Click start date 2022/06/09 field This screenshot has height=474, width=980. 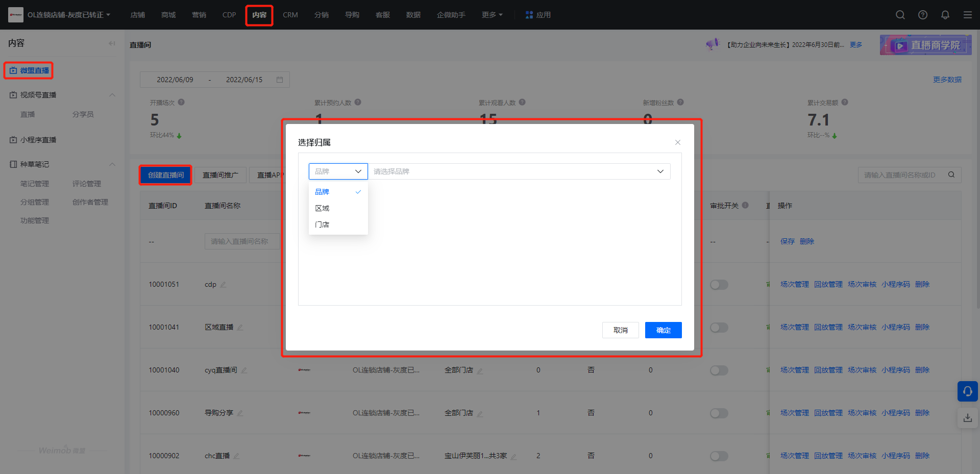pyautogui.click(x=175, y=80)
